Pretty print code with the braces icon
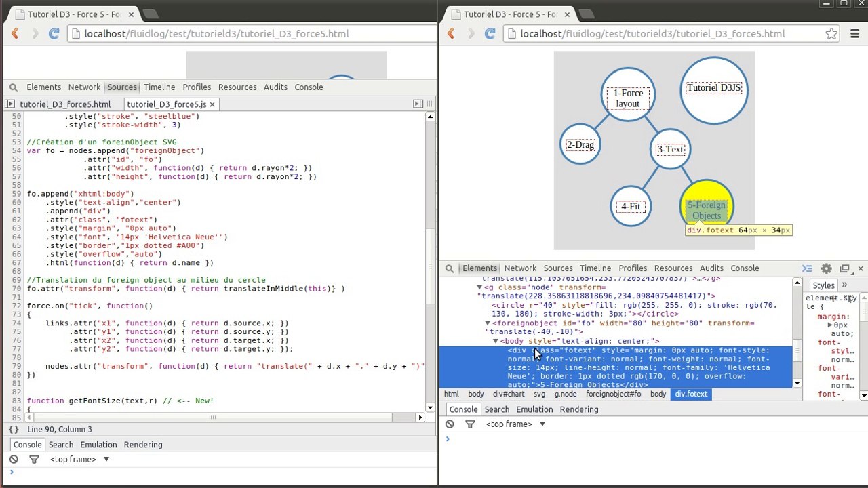This screenshot has width=868, height=488. pyautogui.click(x=14, y=430)
